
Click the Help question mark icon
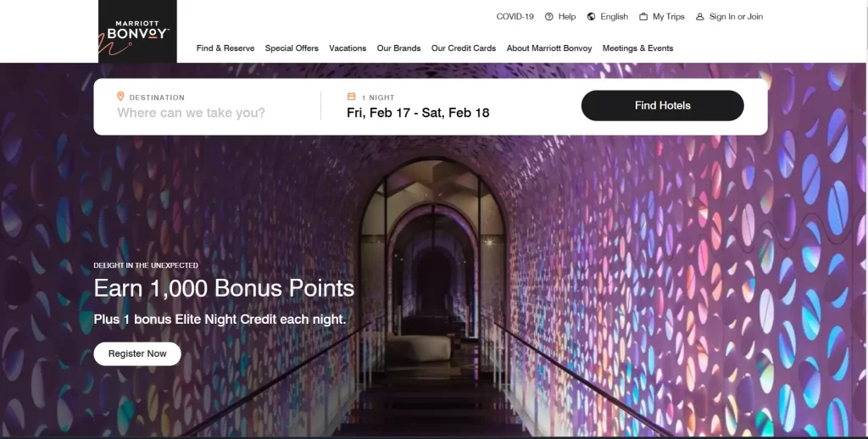tap(548, 17)
